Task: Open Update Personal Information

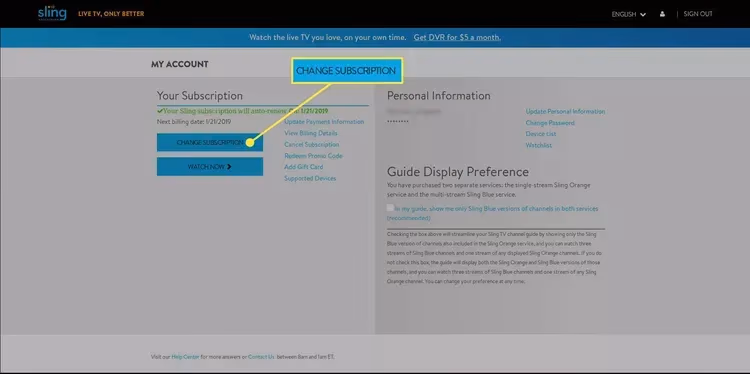Action: coord(565,111)
